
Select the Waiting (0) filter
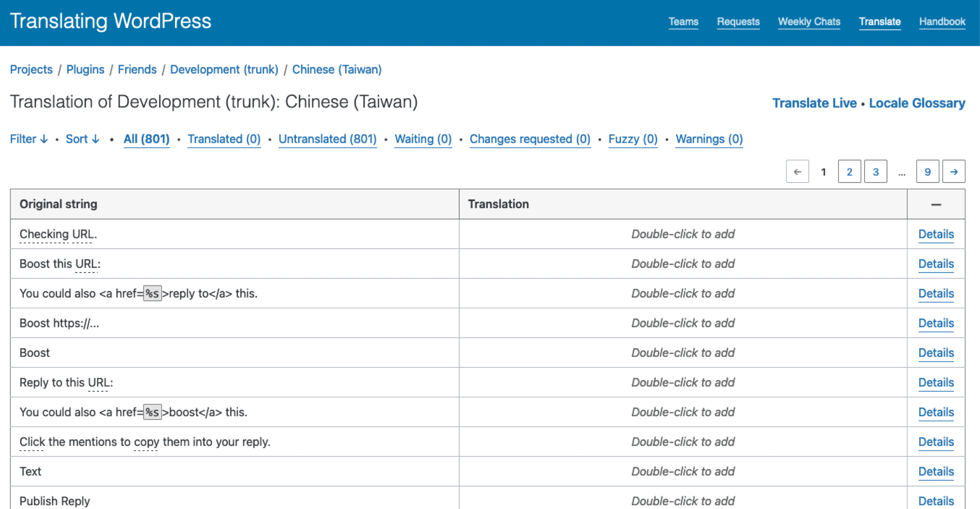[423, 139]
